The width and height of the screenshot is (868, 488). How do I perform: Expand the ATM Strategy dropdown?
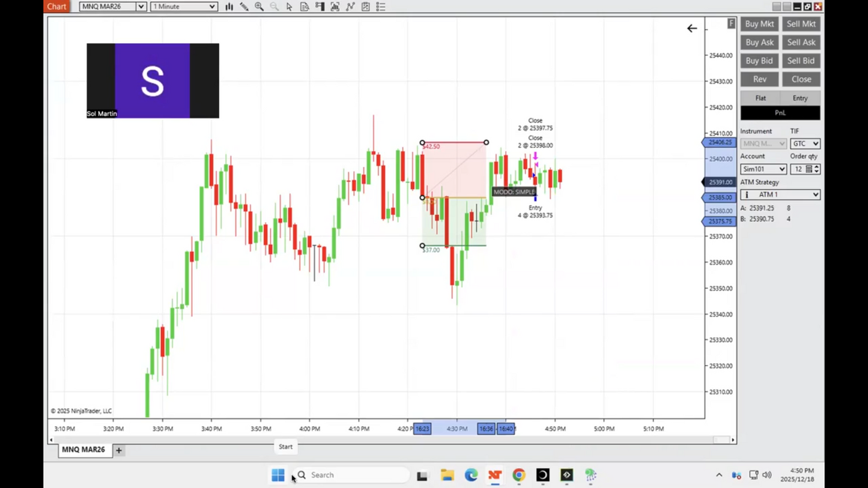815,194
